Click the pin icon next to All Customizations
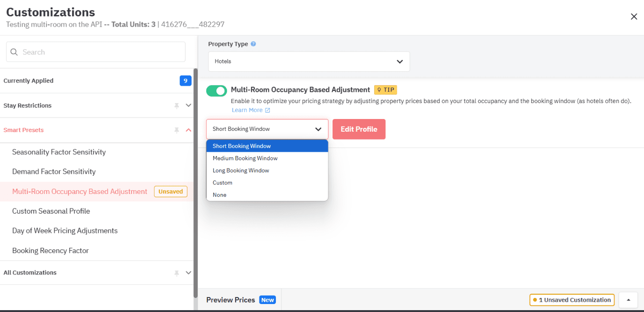 click(x=177, y=272)
